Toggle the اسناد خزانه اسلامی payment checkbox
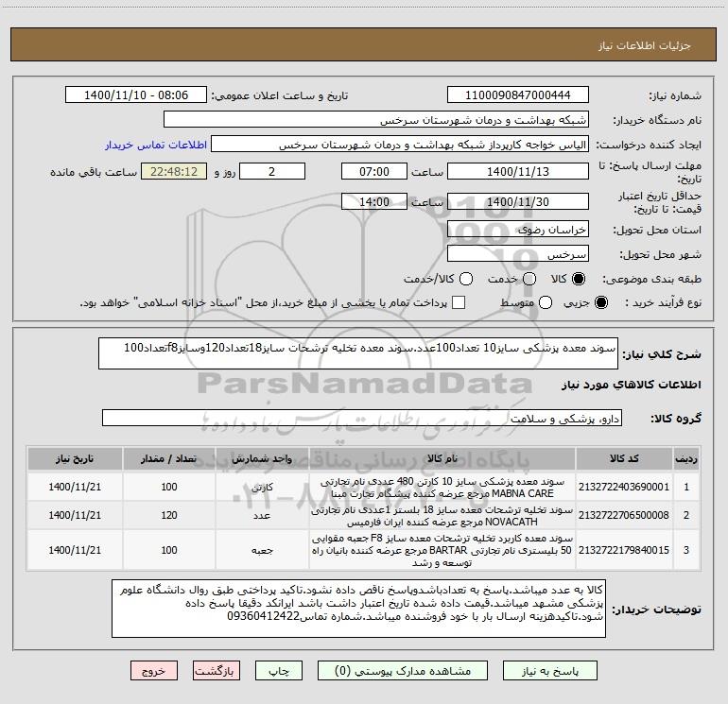Image resolution: width=728 pixels, height=704 pixels. 459,302
